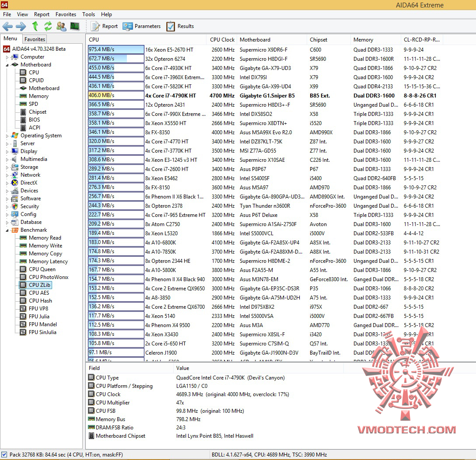Click the Field column header

130,368
